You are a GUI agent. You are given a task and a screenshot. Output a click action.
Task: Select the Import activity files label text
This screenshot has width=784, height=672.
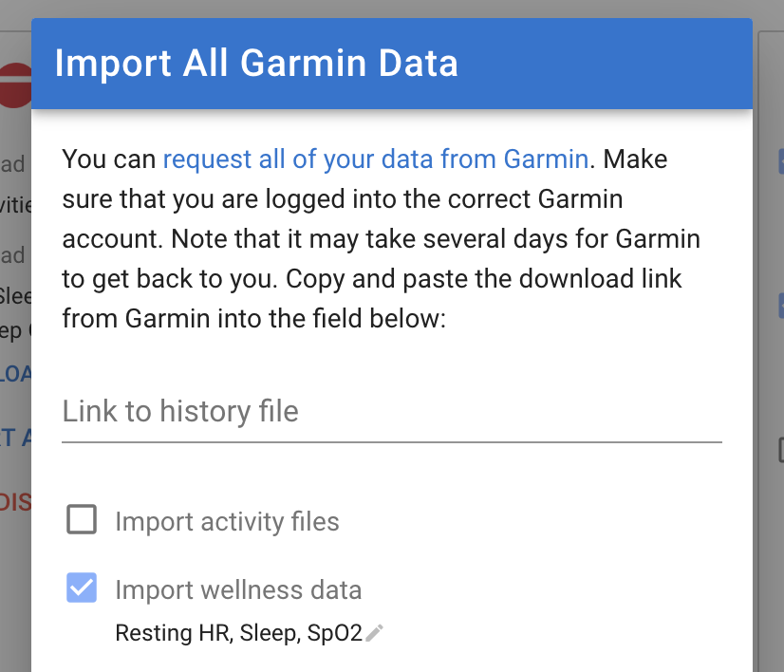[x=227, y=521]
